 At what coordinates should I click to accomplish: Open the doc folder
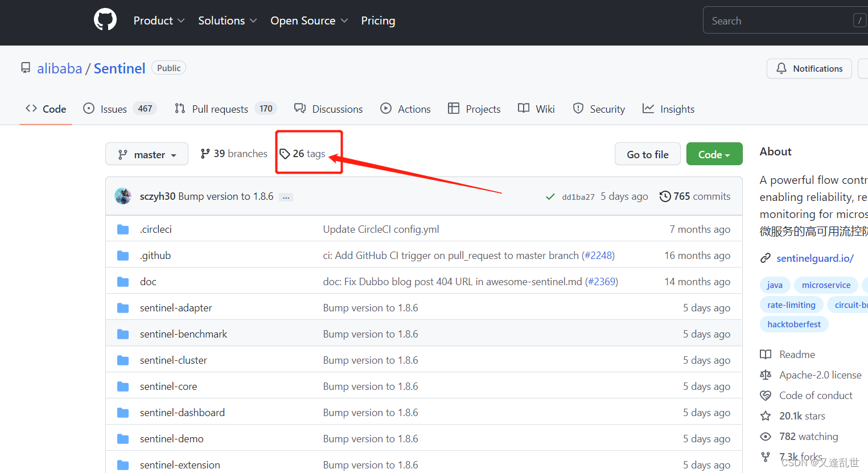pos(148,282)
